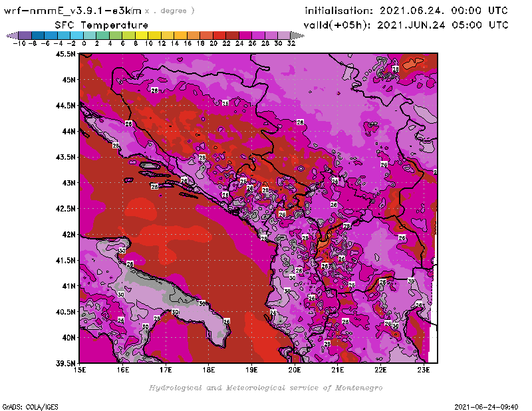This screenshot has height=411, width=532.
Task: Click the '41.5N' latitude label
Action: [x=65, y=260]
